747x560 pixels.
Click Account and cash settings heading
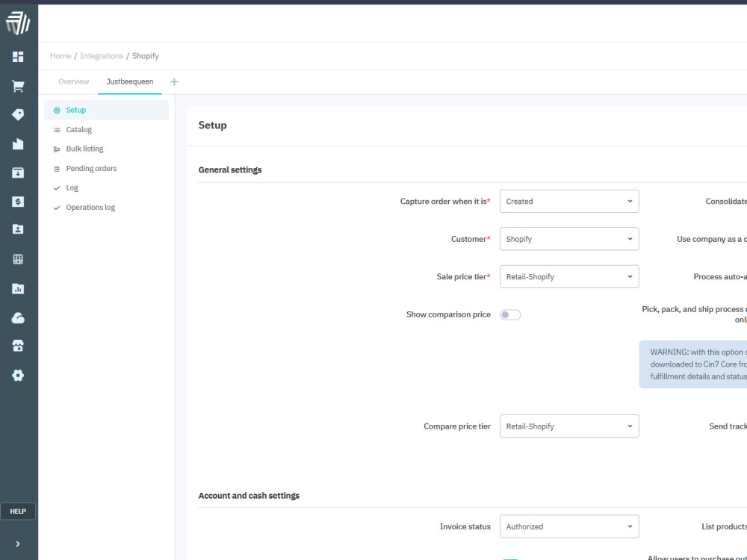[x=249, y=496]
